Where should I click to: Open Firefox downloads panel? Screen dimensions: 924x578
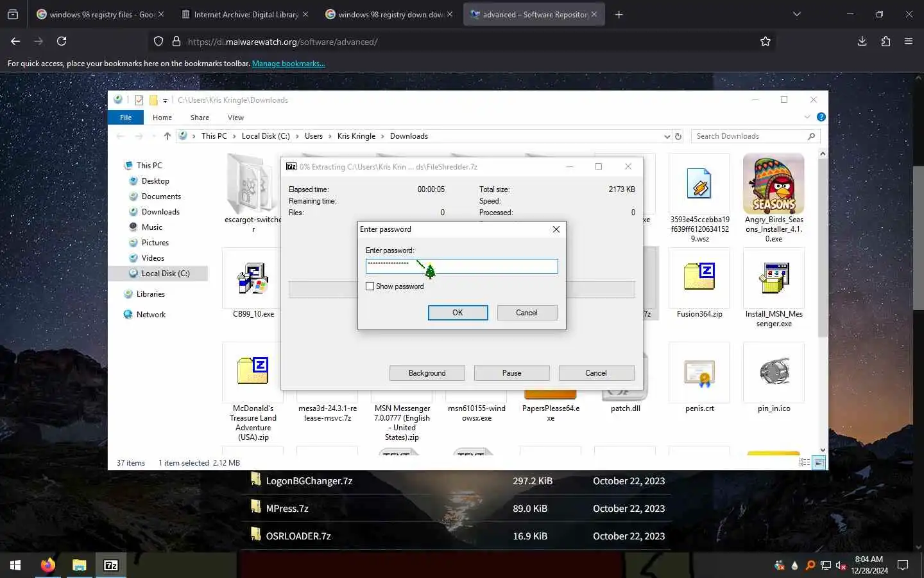[862, 41]
